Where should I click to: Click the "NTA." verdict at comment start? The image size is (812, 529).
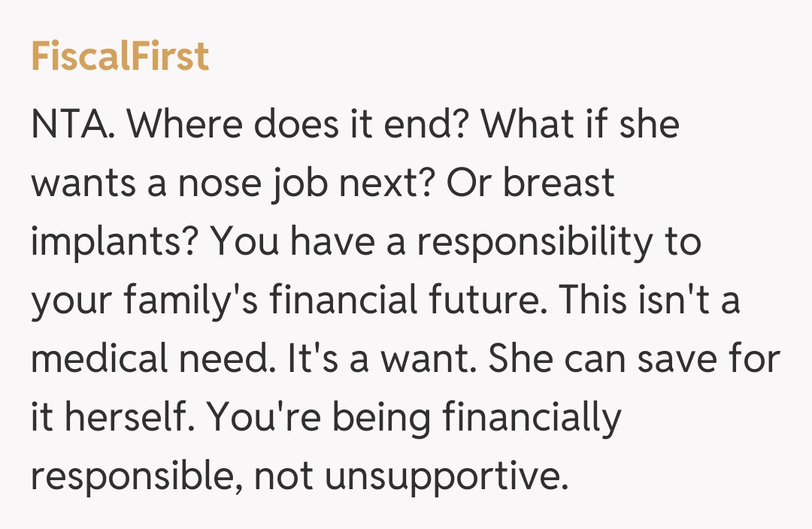(73, 123)
